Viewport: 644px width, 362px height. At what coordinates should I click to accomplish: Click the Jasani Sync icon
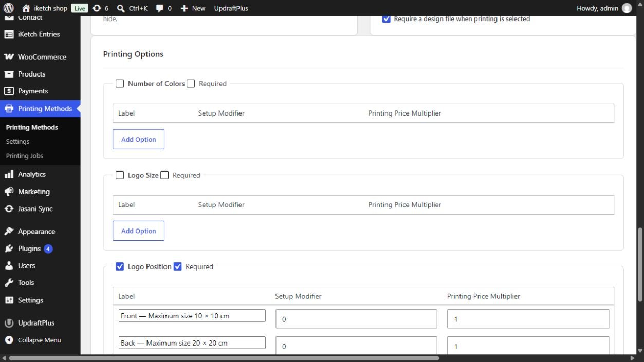point(9,209)
